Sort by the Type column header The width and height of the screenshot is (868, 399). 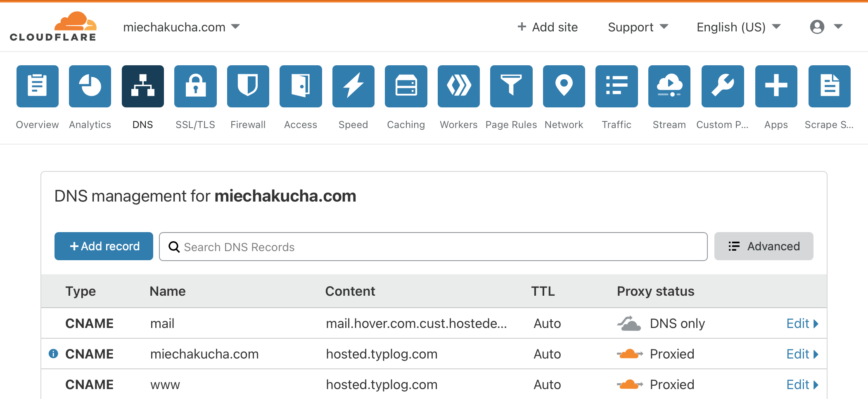coord(81,291)
